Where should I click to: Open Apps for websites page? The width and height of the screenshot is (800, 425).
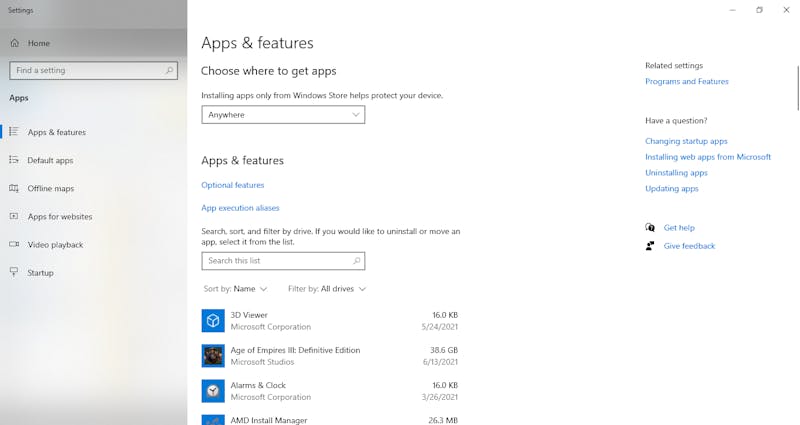(93, 216)
